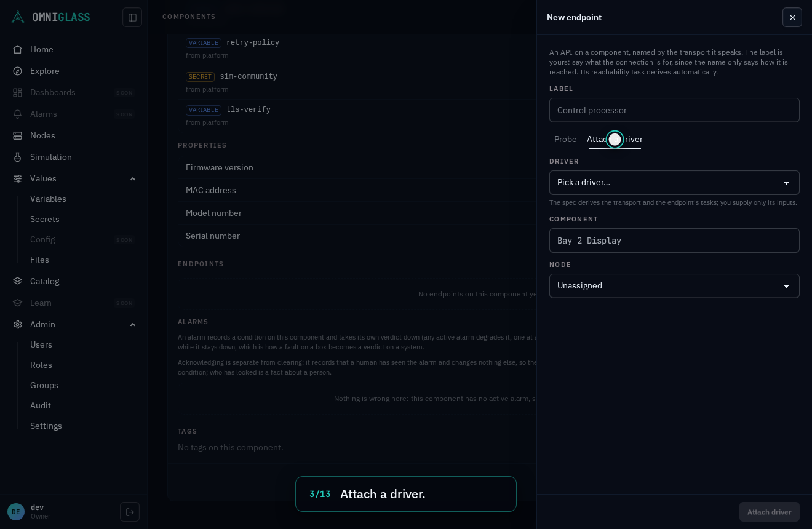The width and height of the screenshot is (812, 529).
Task: Open the Node dropdown showing Unassigned
Action: pyautogui.click(x=674, y=286)
